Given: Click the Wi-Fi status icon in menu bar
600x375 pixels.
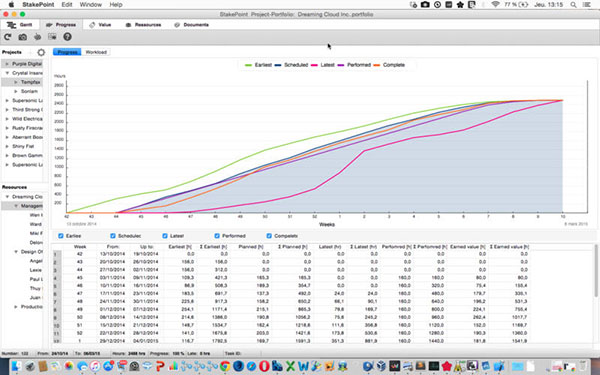Looking at the screenshot, I should pos(496,5).
